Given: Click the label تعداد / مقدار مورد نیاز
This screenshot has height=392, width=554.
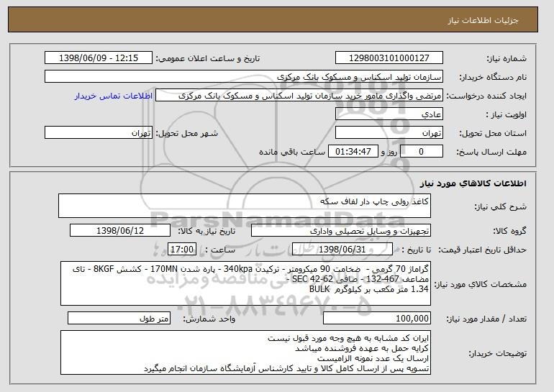Looking at the screenshot, I should coord(486,319).
